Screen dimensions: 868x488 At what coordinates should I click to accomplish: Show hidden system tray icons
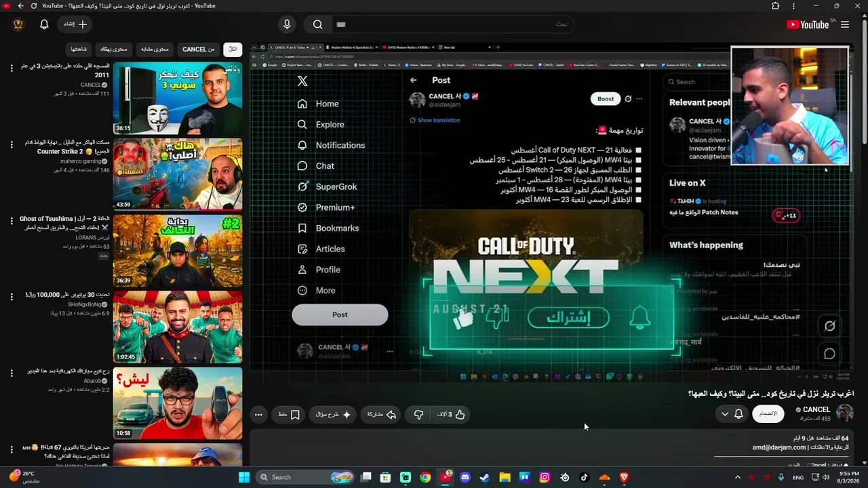[x=738, y=477]
